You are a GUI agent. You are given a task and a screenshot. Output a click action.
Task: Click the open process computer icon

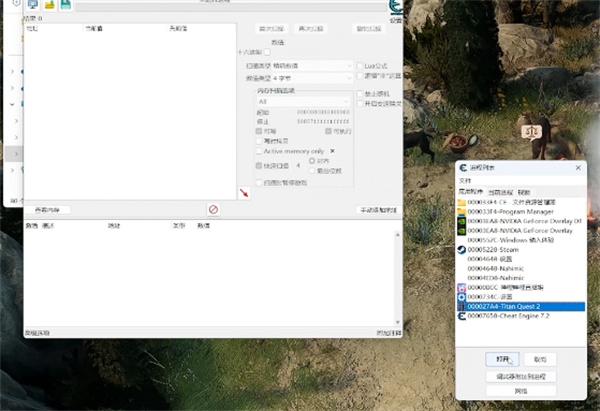point(30,4)
